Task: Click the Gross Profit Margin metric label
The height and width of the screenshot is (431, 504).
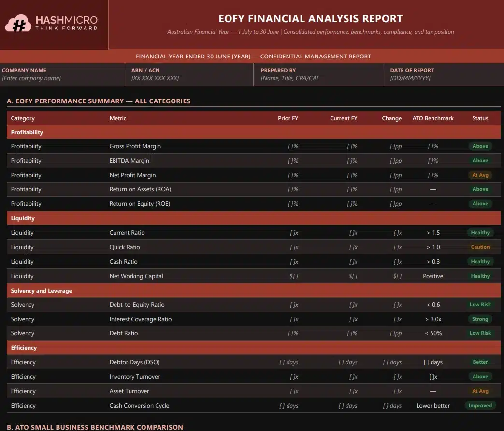Action: (x=135, y=146)
